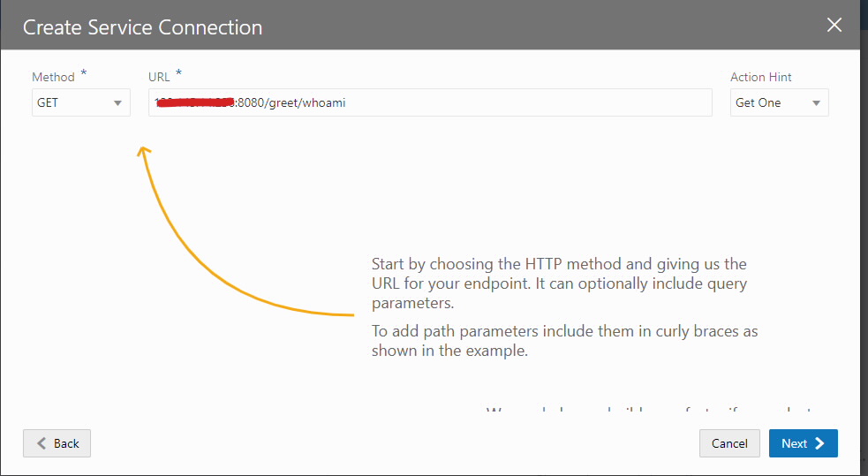
Task: Open the Action Hint dropdown showing Get One
Action: pyautogui.click(x=768, y=102)
